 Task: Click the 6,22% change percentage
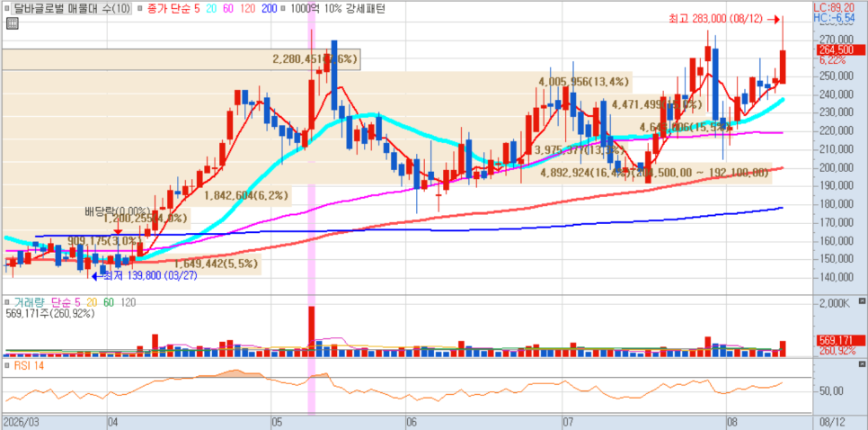(x=831, y=60)
